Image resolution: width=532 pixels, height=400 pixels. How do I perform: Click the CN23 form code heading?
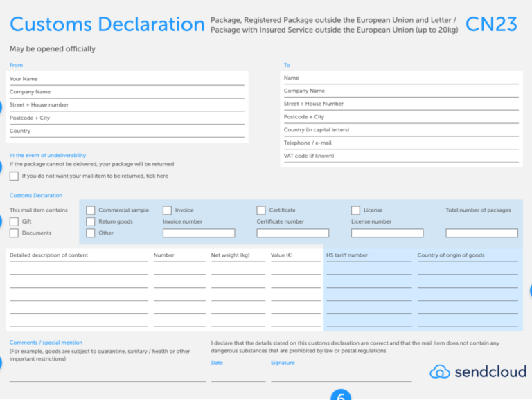pyautogui.click(x=491, y=24)
